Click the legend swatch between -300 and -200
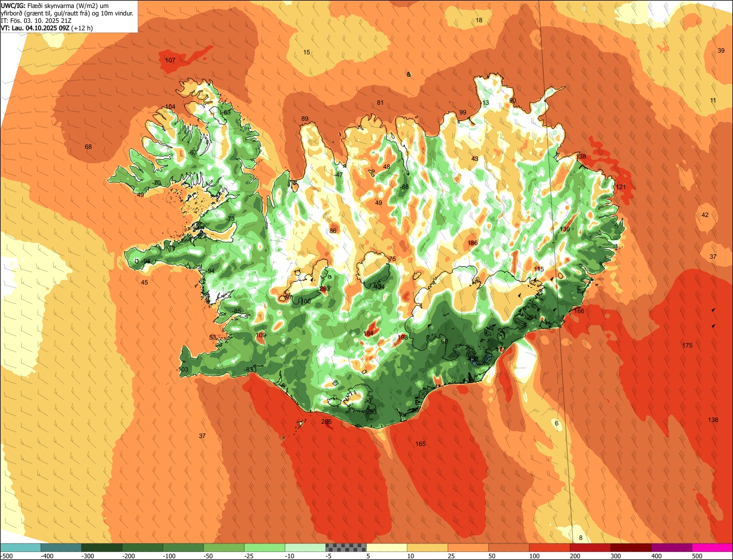The image size is (733, 560). coord(102,547)
